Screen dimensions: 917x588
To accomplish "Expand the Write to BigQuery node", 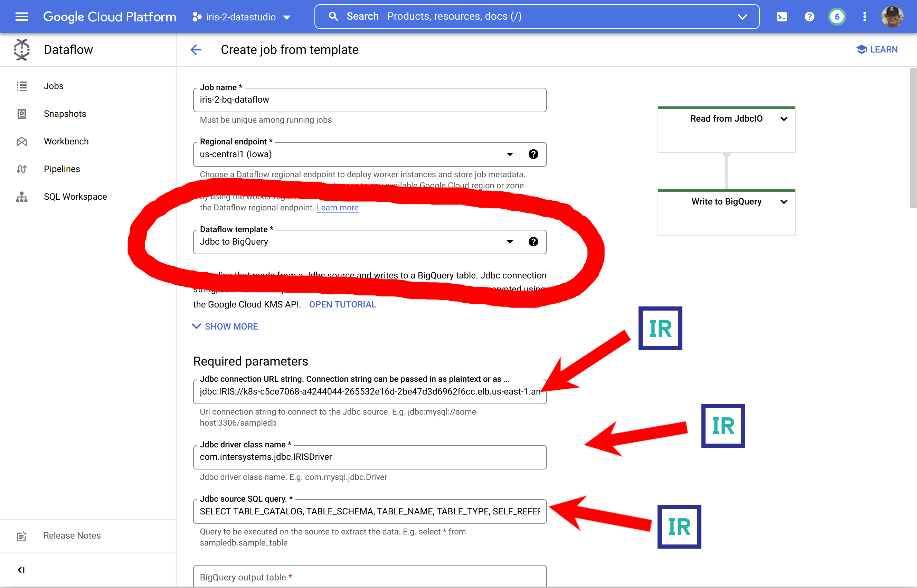I will [784, 202].
